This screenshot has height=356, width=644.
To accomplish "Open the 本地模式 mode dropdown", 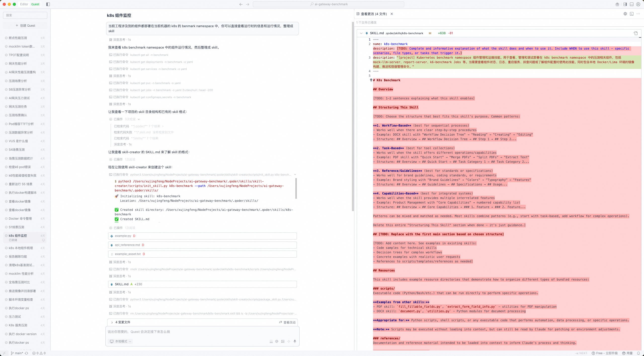I will coord(121,341).
